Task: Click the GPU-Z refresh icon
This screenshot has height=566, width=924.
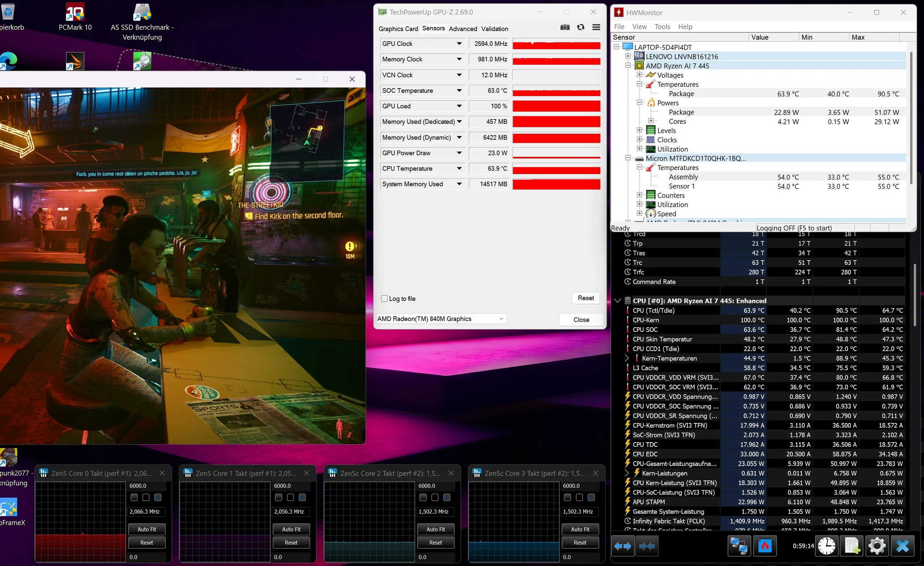Action: (x=580, y=27)
